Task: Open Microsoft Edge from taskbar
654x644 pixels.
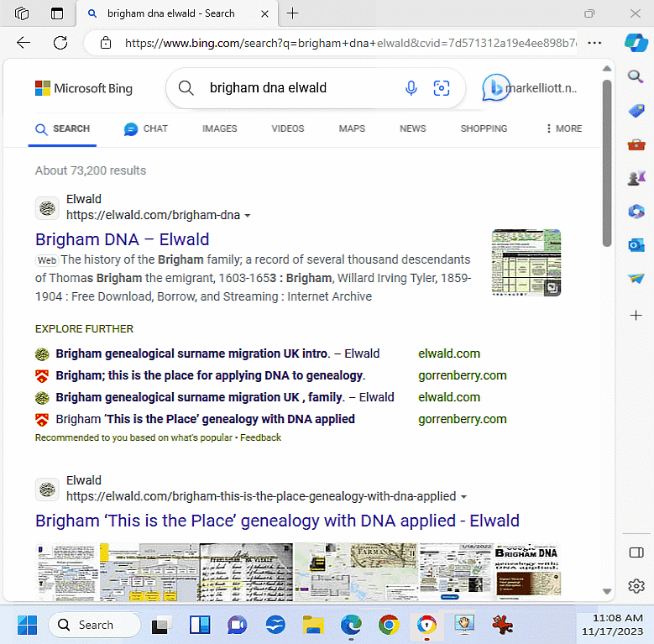Action: point(351,625)
